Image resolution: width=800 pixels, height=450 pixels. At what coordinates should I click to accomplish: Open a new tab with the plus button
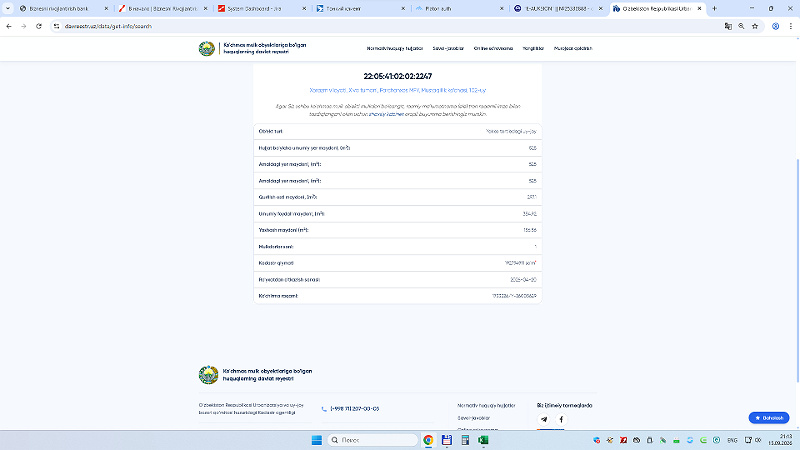(x=714, y=8)
